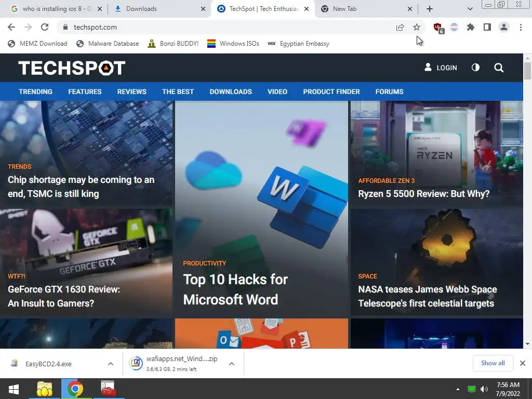Close the New Tab tab
This screenshot has width=532, height=399.
click(x=409, y=9)
